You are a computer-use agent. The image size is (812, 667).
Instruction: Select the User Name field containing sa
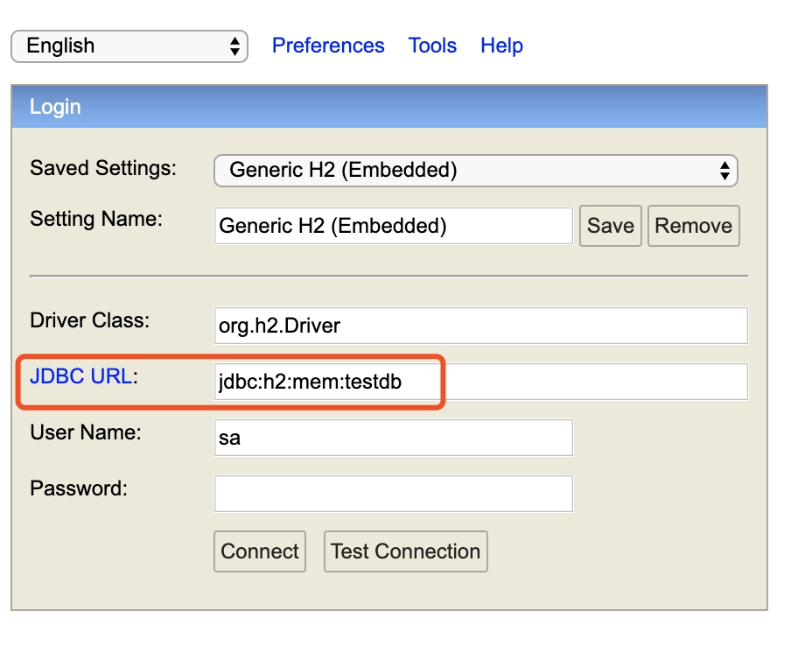pyautogui.click(x=393, y=438)
